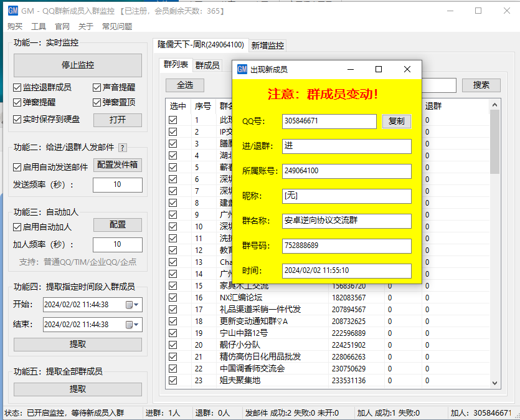Open the 工具 menu

coord(37,27)
